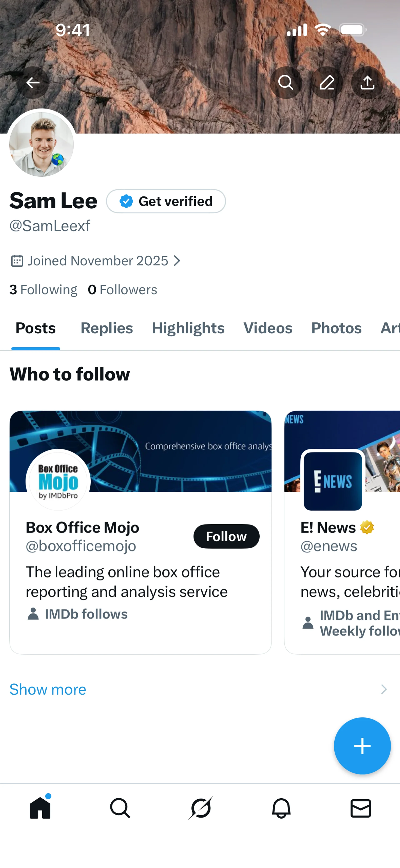Tap chevron beside Show more
Screen dimensions: 400x868
[384, 689]
